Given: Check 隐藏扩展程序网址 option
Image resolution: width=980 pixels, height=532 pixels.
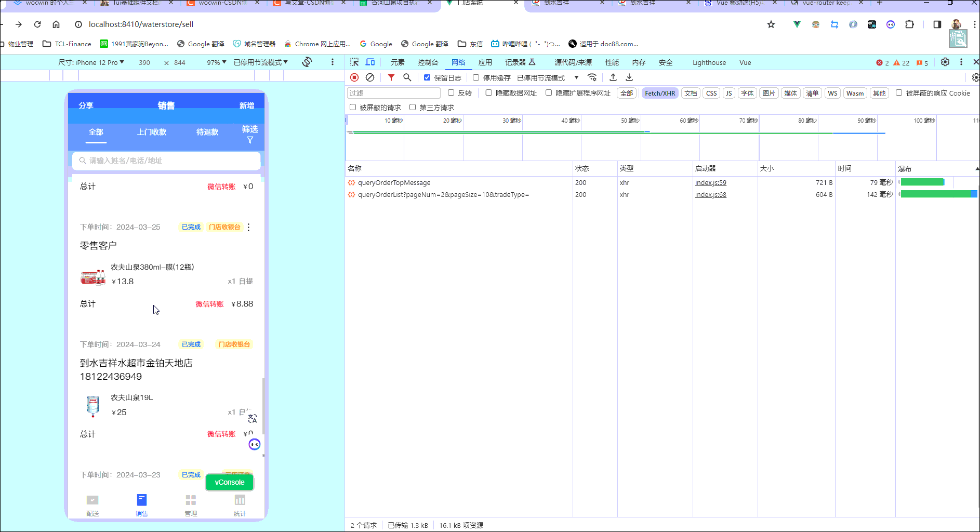Looking at the screenshot, I should [549, 92].
